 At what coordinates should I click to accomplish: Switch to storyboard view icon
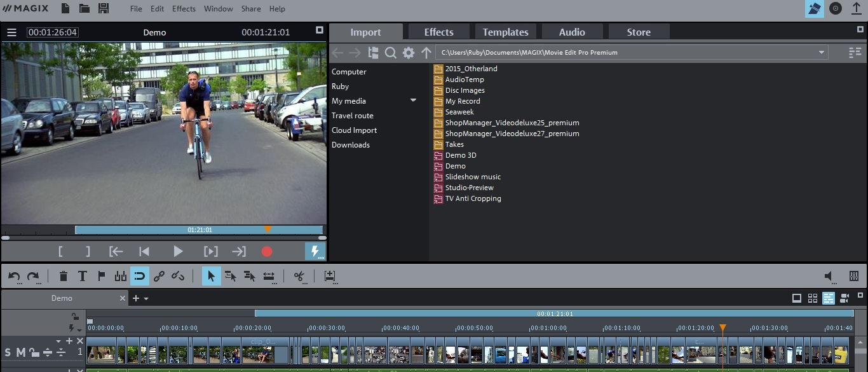coord(797,298)
